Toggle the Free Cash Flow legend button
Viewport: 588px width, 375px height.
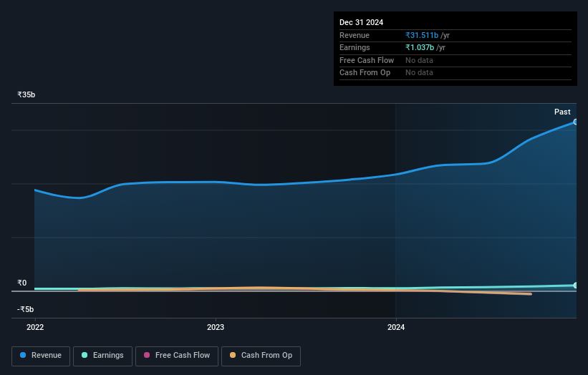(177, 356)
